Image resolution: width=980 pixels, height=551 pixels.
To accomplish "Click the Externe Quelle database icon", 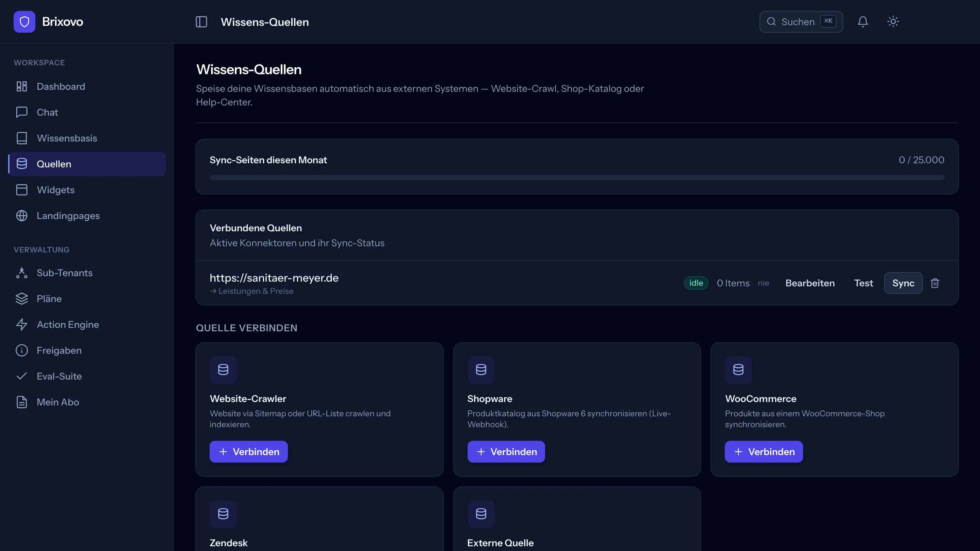I will click(x=481, y=514).
